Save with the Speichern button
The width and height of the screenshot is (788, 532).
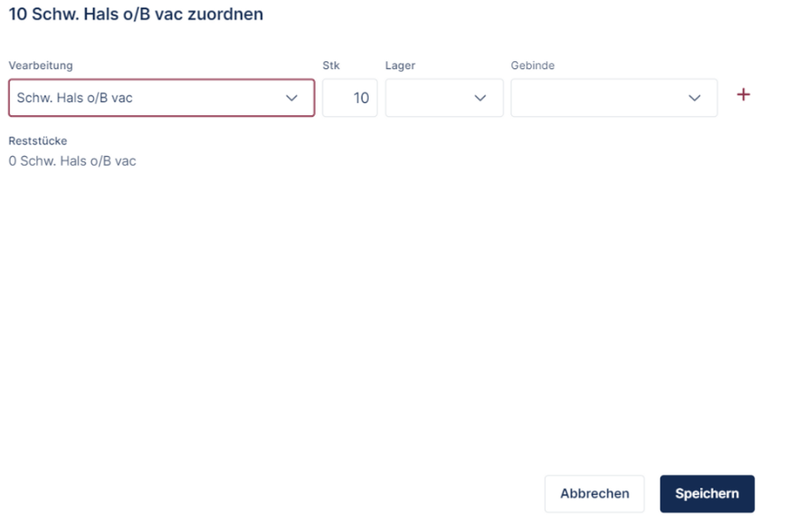706,494
